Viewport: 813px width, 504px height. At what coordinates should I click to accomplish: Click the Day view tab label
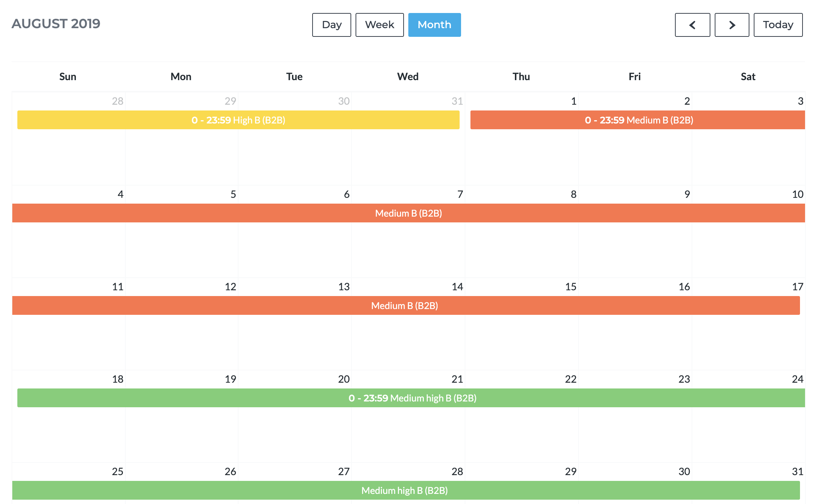(x=332, y=25)
